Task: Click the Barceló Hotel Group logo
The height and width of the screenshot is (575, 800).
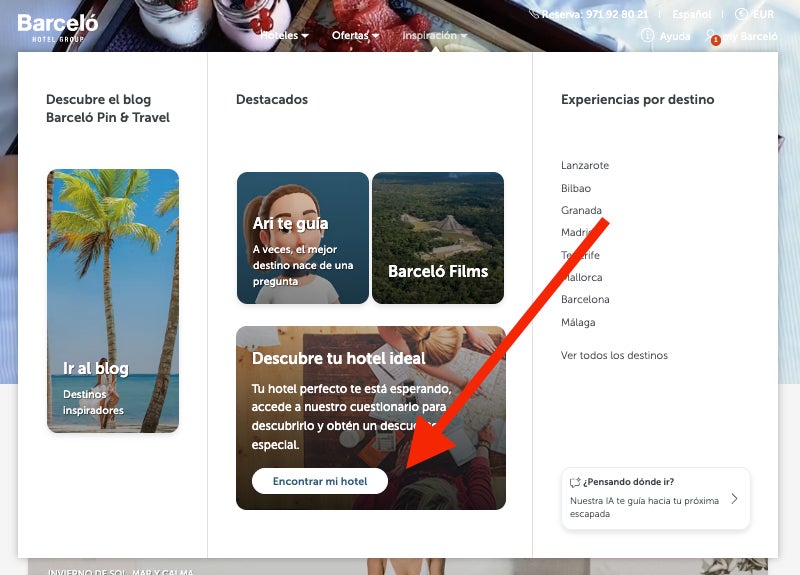Action: click(58, 28)
